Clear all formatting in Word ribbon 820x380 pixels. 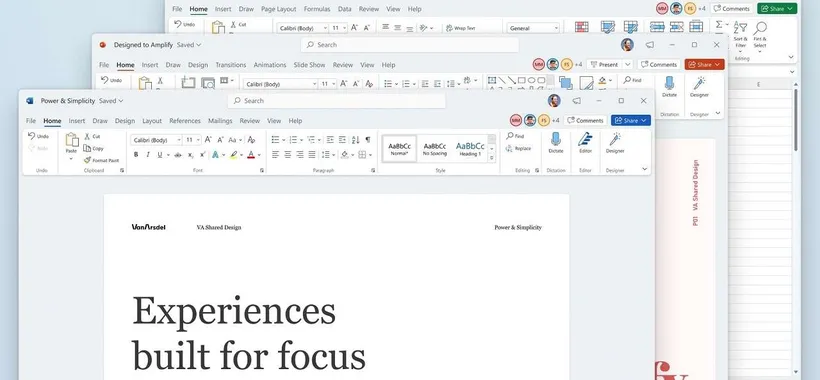point(251,140)
